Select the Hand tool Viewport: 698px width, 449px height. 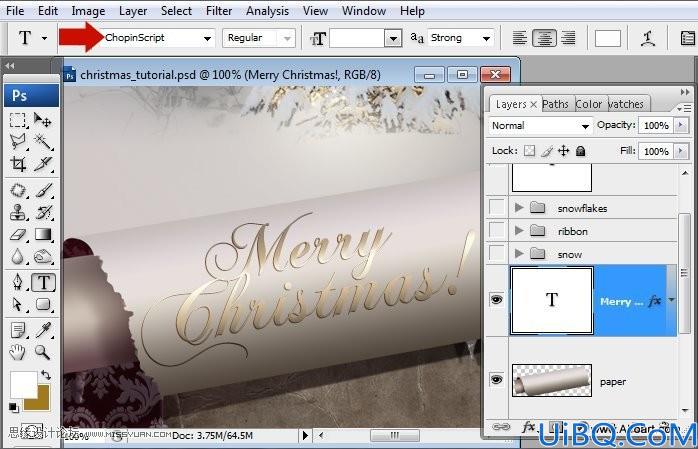click(x=18, y=352)
